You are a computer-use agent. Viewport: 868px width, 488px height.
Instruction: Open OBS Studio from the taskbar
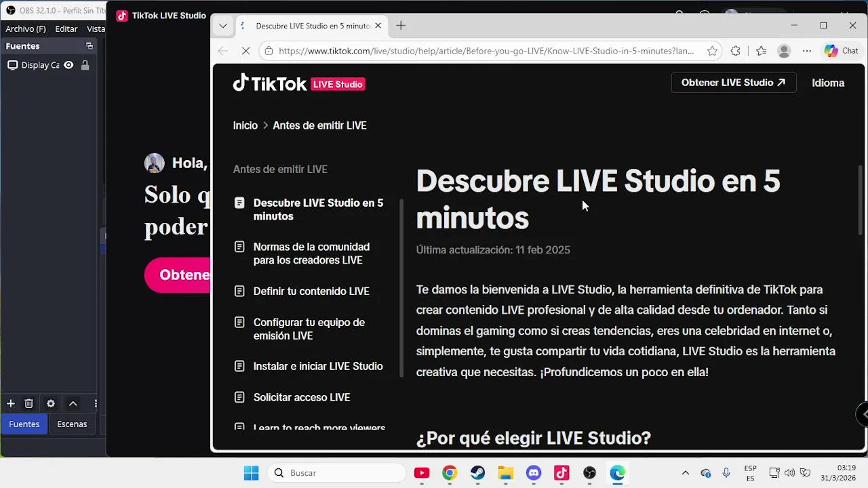pyautogui.click(x=589, y=472)
